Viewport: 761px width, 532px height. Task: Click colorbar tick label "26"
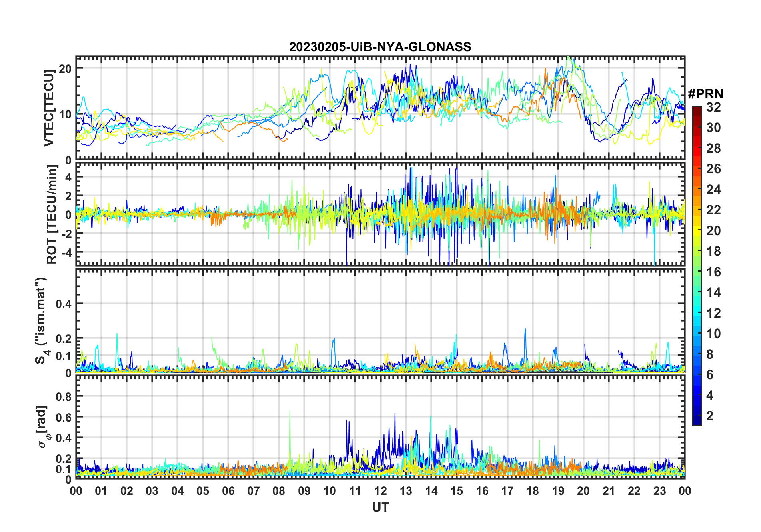pos(713,169)
